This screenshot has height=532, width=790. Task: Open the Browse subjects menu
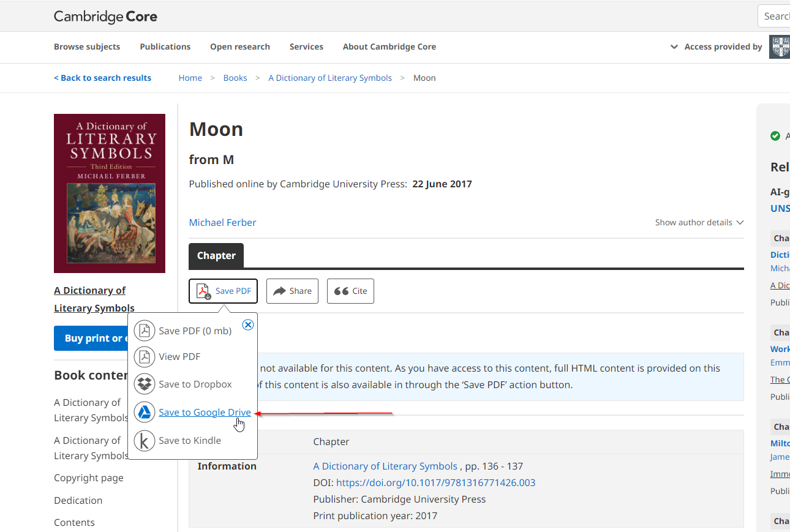(x=87, y=47)
